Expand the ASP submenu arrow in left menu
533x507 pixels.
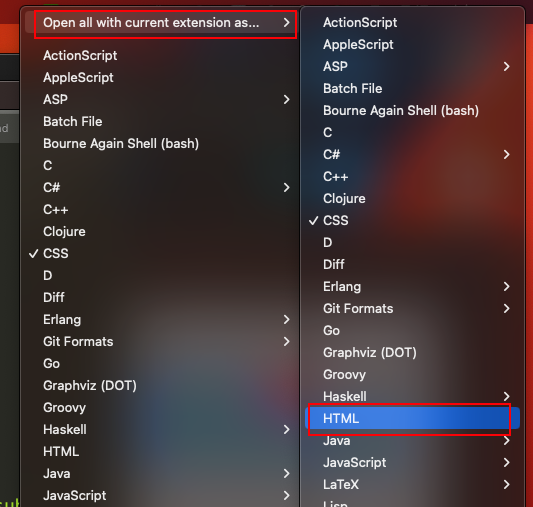pyautogui.click(x=287, y=100)
